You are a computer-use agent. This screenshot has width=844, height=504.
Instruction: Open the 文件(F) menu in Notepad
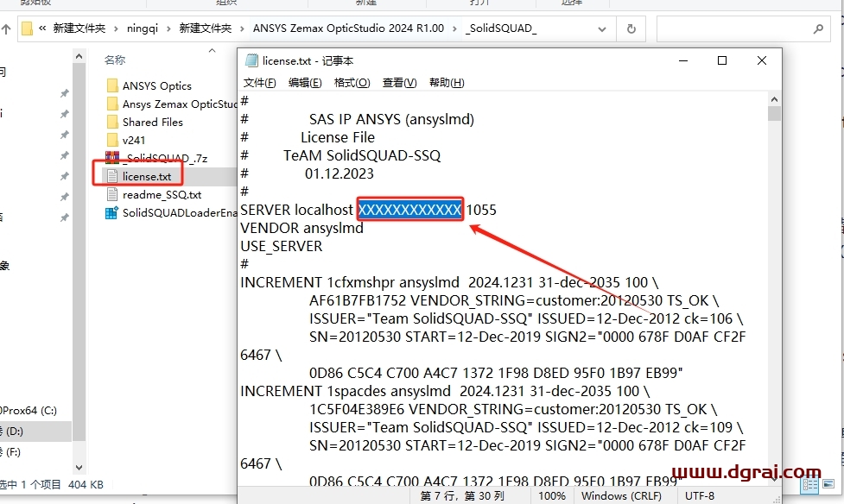(x=259, y=82)
